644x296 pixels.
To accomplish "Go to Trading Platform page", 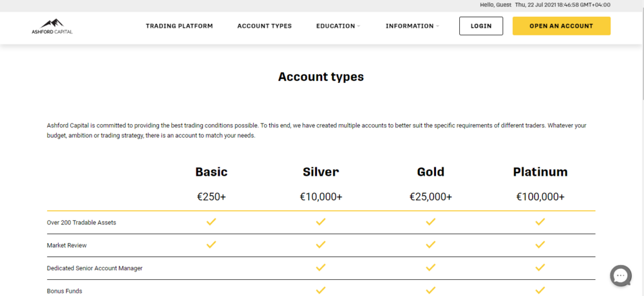I will 179,26.
